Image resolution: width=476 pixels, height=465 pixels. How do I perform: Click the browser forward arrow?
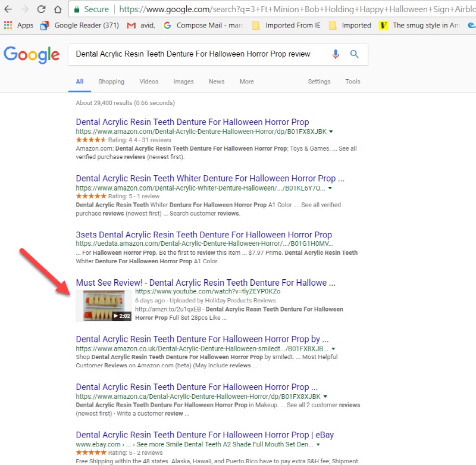point(24,9)
